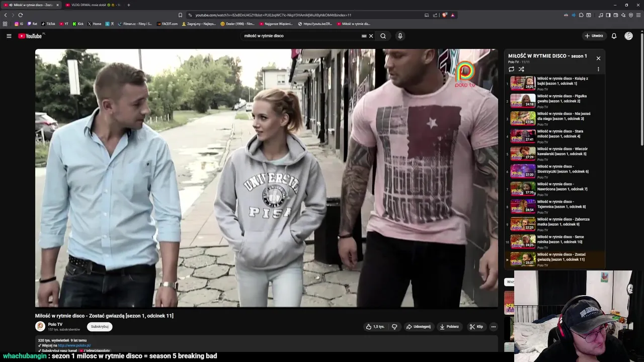Image resolution: width=644 pixels, height=362 pixels.
Task: Open the YouTube hamburger guide menu
Action: (9, 36)
